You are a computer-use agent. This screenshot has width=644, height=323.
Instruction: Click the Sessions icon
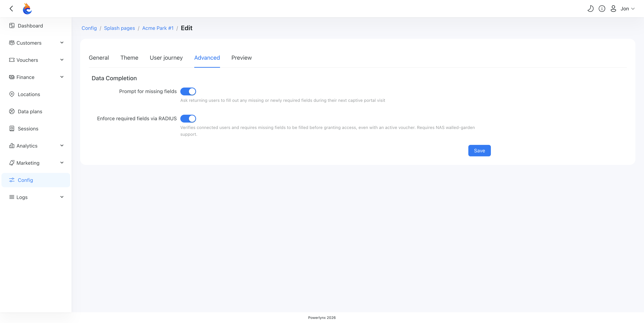12,129
